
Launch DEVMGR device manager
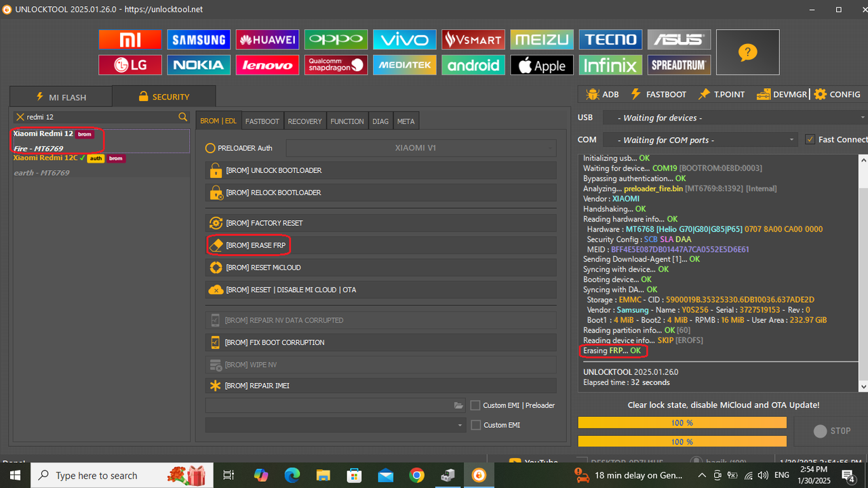781,94
